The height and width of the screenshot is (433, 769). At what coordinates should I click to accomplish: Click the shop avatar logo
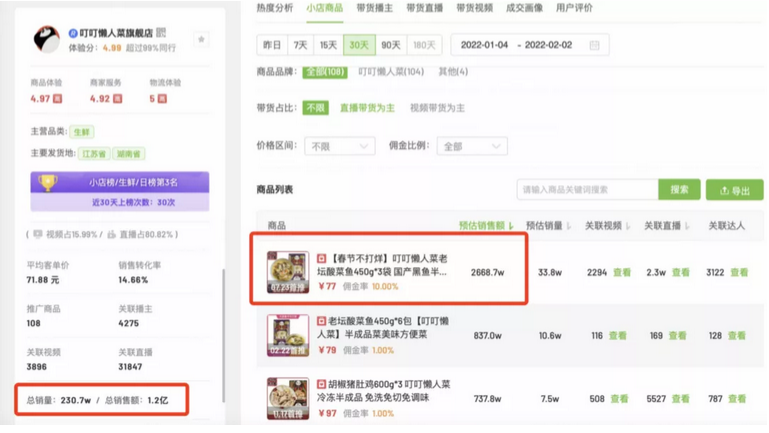pyautogui.click(x=47, y=39)
